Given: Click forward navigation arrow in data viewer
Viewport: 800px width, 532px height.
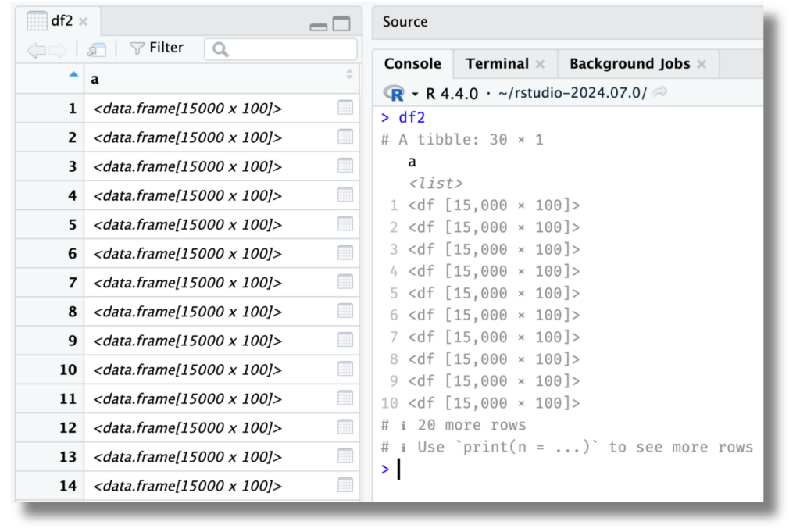Looking at the screenshot, I should click(57, 48).
